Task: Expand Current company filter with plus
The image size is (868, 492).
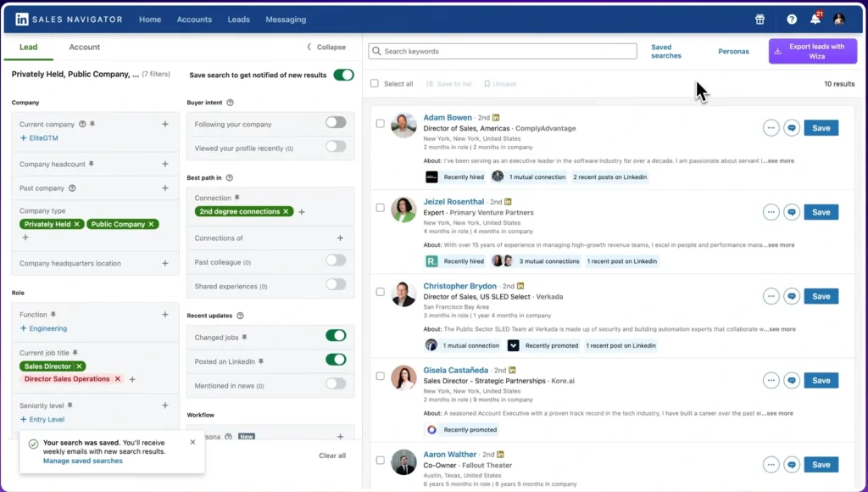Action: pyautogui.click(x=165, y=124)
